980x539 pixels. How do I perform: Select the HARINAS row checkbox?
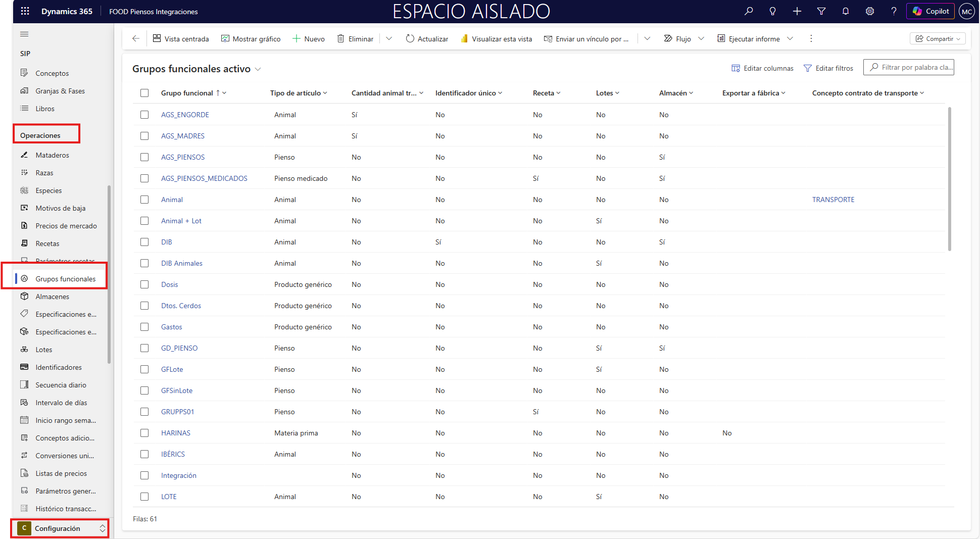coord(144,433)
